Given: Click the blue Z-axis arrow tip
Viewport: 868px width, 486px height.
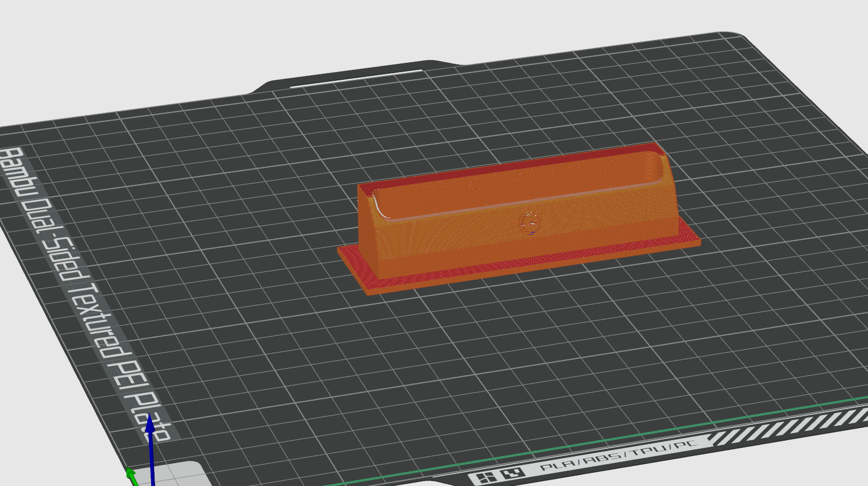Looking at the screenshot, I should point(150,423).
